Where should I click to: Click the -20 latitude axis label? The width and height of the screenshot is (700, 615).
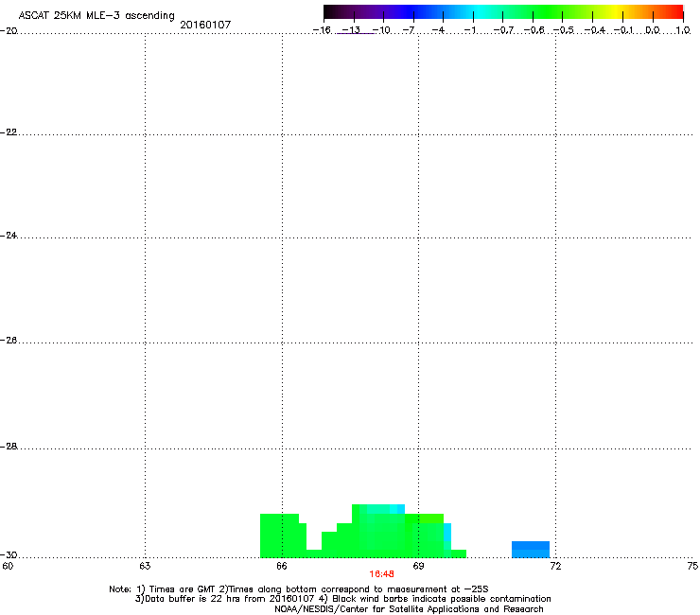click(9, 30)
